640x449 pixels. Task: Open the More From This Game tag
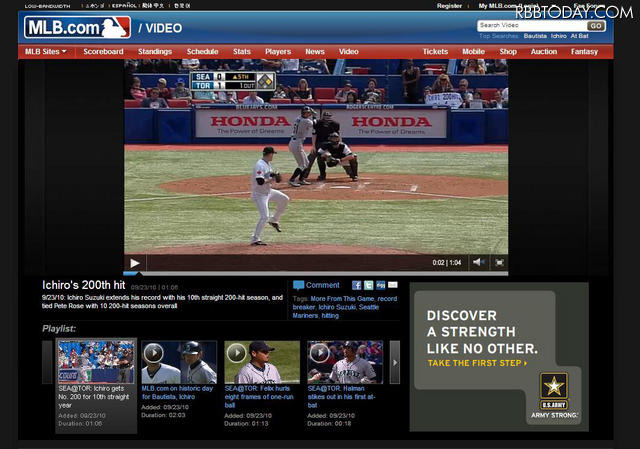click(x=342, y=299)
